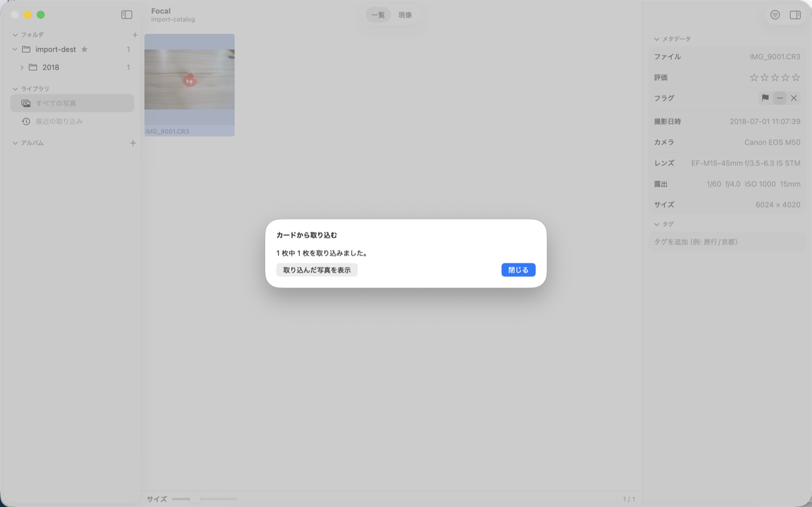Rate photo two stars

(764, 77)
